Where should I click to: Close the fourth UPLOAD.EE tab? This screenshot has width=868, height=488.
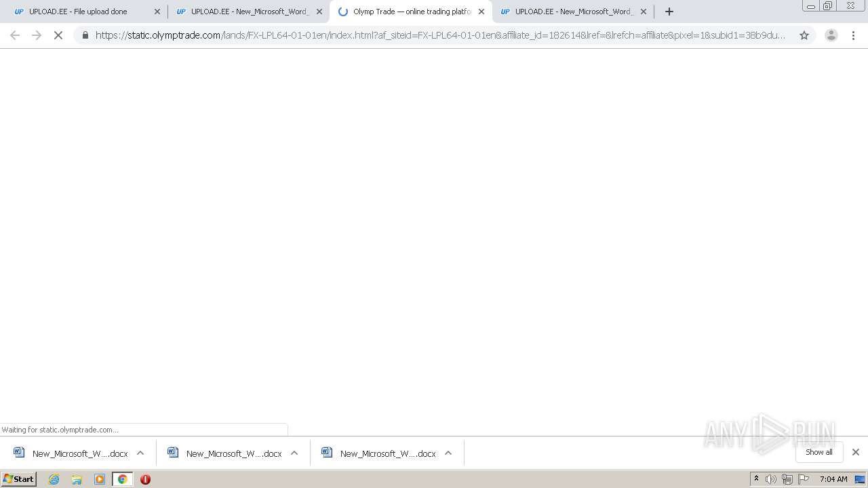point(644,12)
